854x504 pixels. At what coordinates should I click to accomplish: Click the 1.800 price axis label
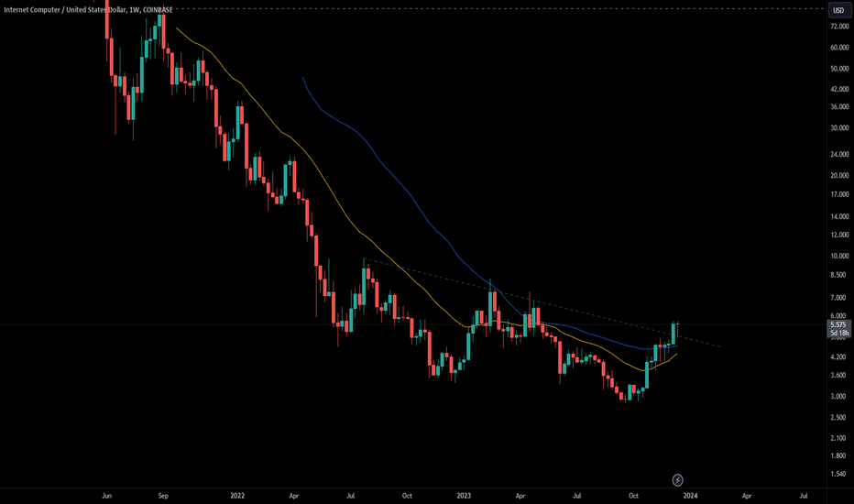coord(839,455)
